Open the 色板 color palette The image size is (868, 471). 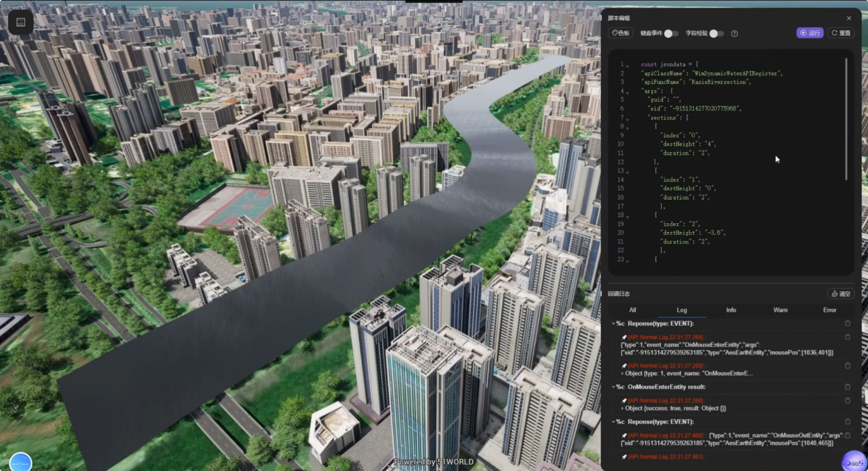[620, 33]
